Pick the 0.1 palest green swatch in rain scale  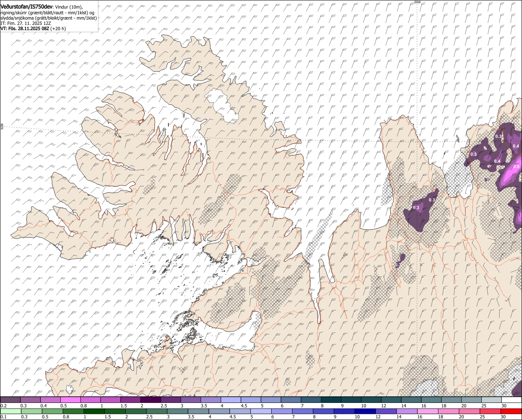11,411
